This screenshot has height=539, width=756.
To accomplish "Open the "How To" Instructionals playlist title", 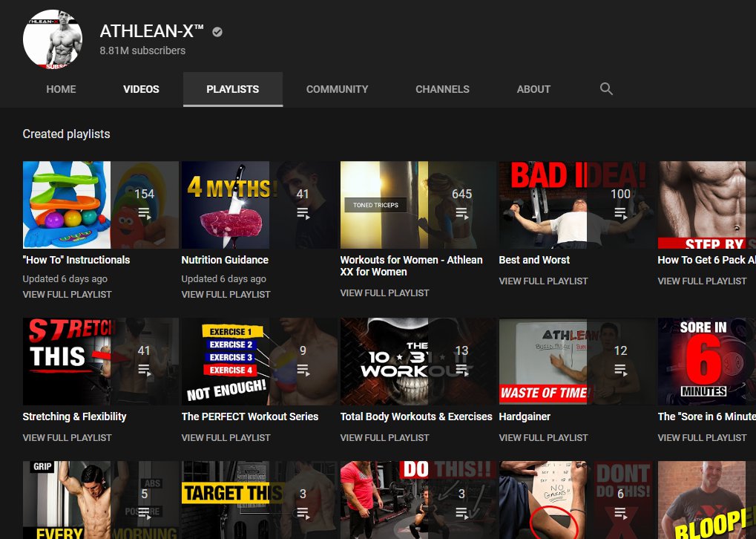I will point(76,260).
